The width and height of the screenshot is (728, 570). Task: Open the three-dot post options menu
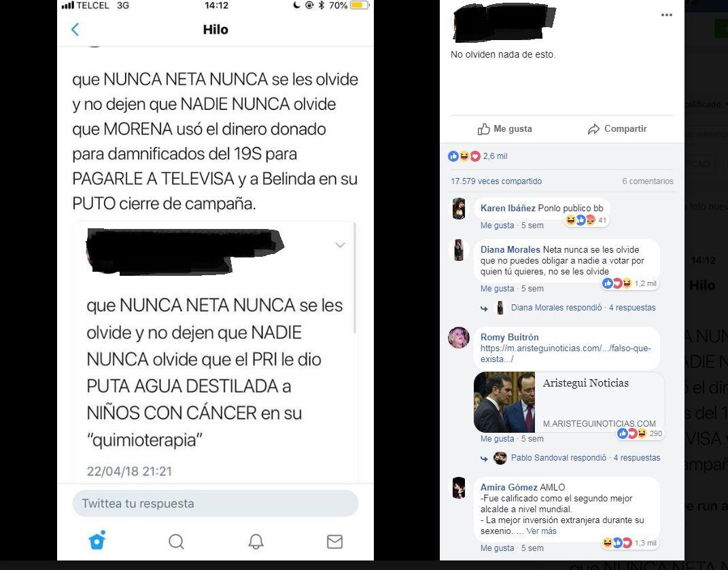667,15
